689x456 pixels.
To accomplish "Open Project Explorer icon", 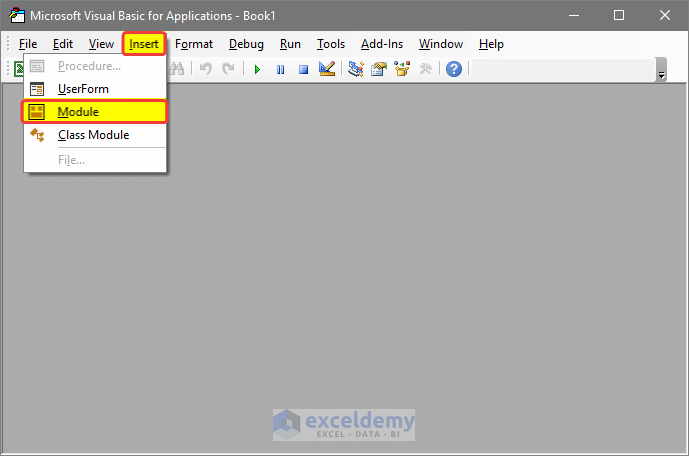I will coord(355,69).
